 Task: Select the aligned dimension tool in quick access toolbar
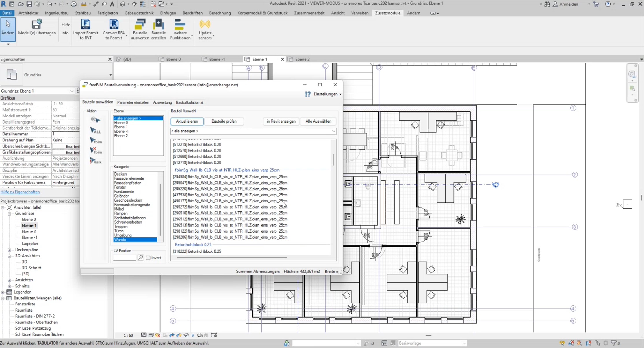(96, 4)
